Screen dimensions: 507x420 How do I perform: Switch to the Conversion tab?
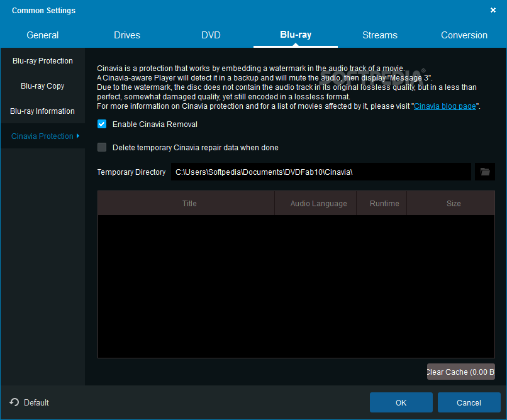point(464,35)
